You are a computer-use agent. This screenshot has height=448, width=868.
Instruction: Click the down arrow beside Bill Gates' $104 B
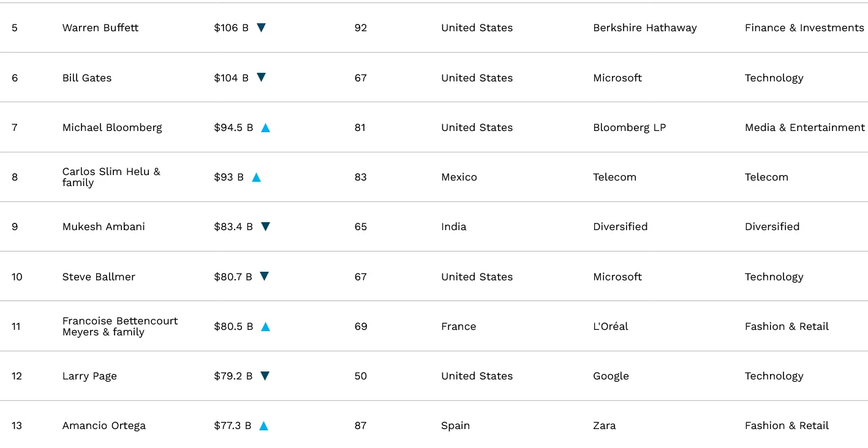[x=261, y=77]
